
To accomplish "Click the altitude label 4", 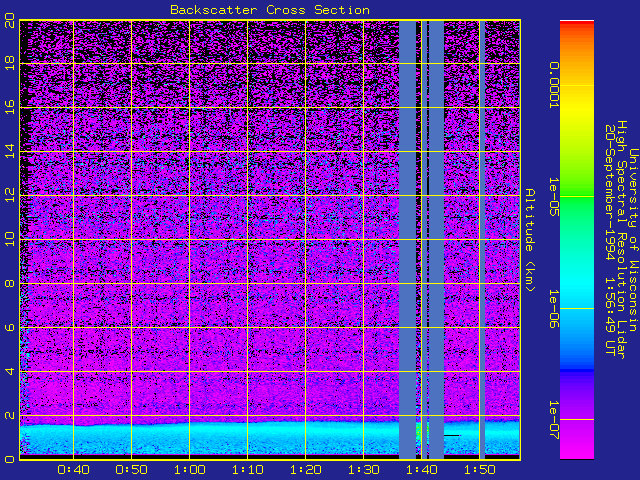I will (10, 371).
